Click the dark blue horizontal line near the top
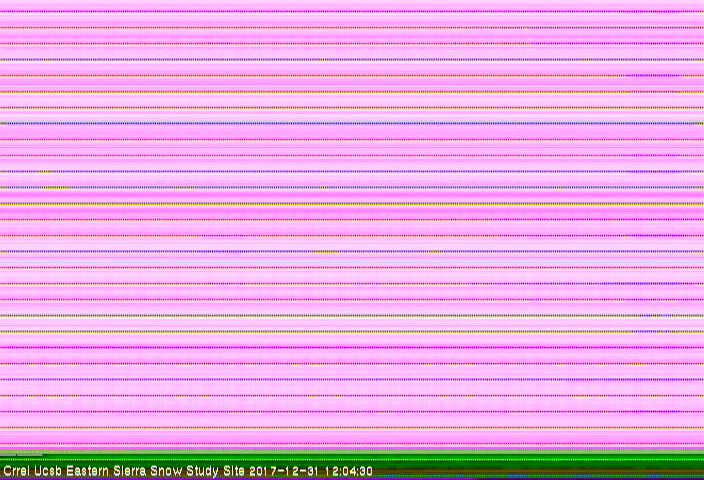This screenshot has height=480, width=704. coord(352,123)
